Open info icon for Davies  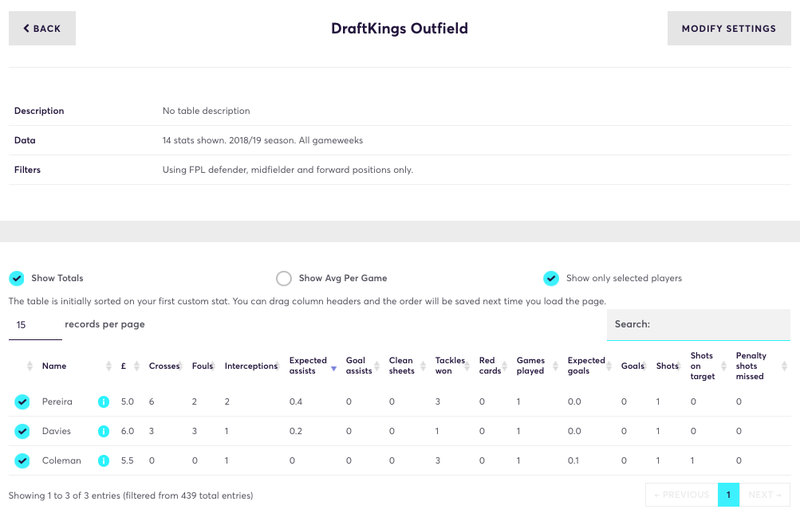coord(104,431)
